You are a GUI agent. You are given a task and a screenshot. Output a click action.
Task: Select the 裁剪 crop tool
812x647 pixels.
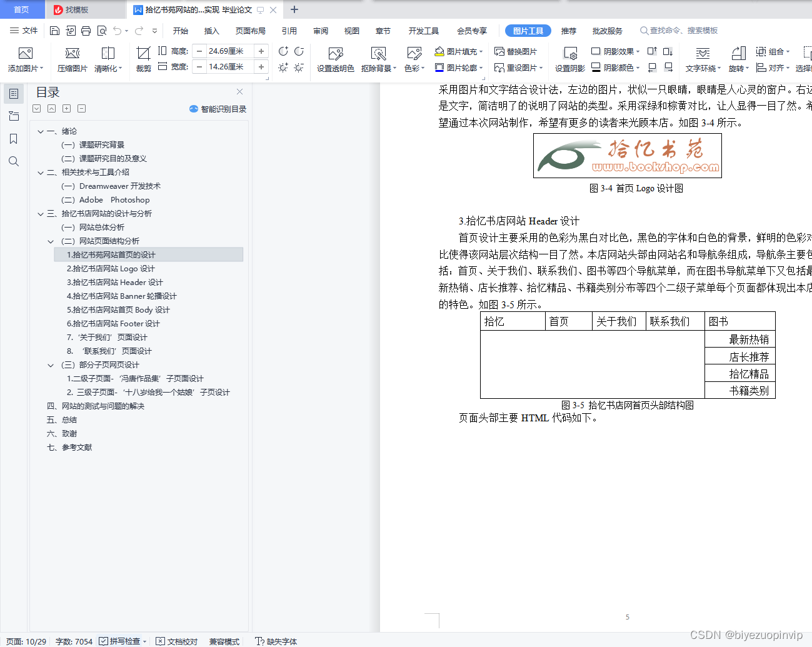click(x=144, y=60)
